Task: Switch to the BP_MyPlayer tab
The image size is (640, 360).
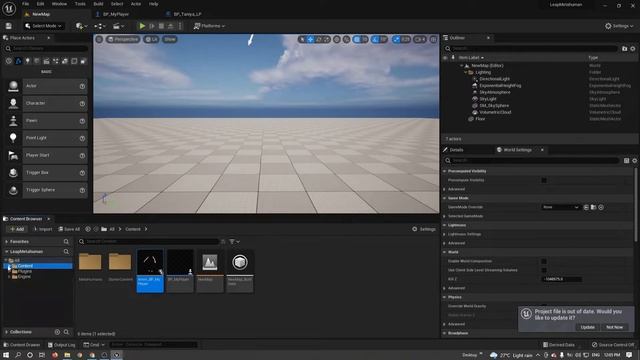Action: tap(116, 14)
